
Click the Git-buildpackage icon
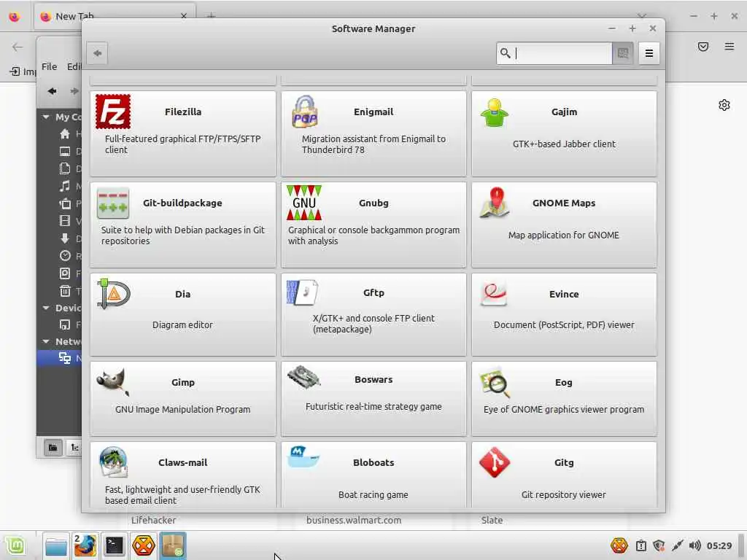coord(113,203)
